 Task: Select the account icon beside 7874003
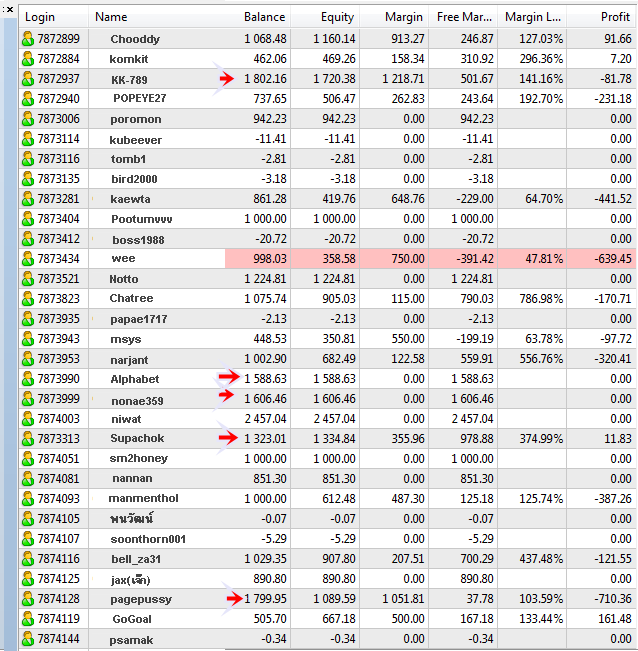coord(28,419)
